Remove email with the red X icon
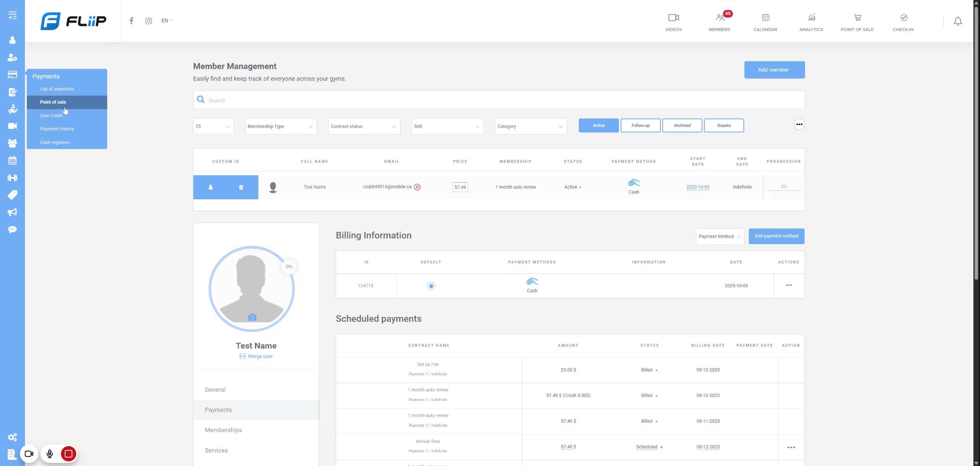The width and height of the screenshot is (980, 466). click(x=417, y=187)
